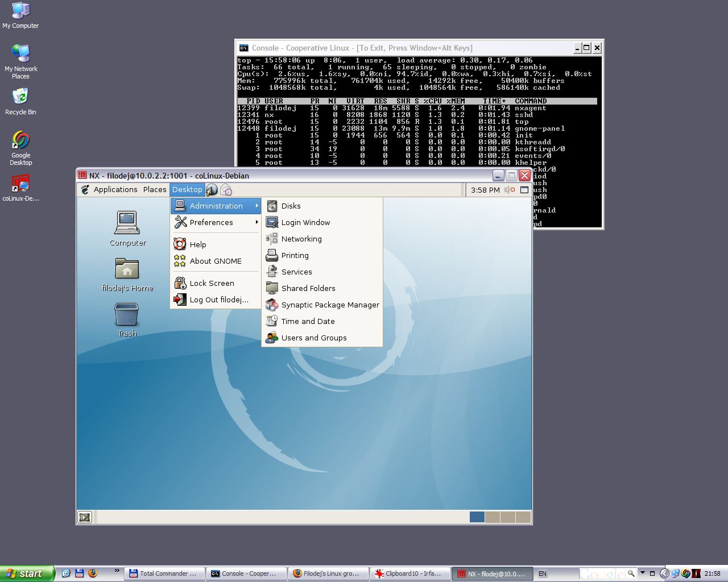728x582 pixels.
Task: Click the muted volume icon in GNOME panel
Action: point(510,190)
